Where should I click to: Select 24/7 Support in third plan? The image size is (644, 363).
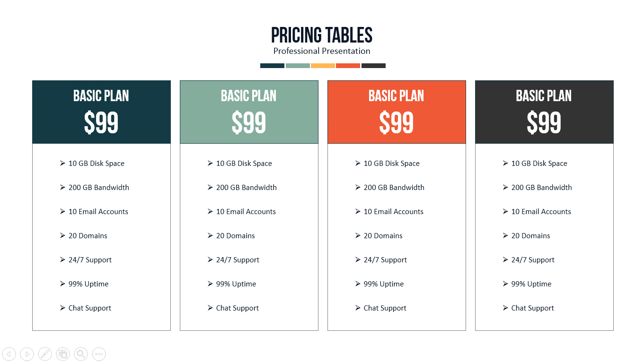coord(385,260)
